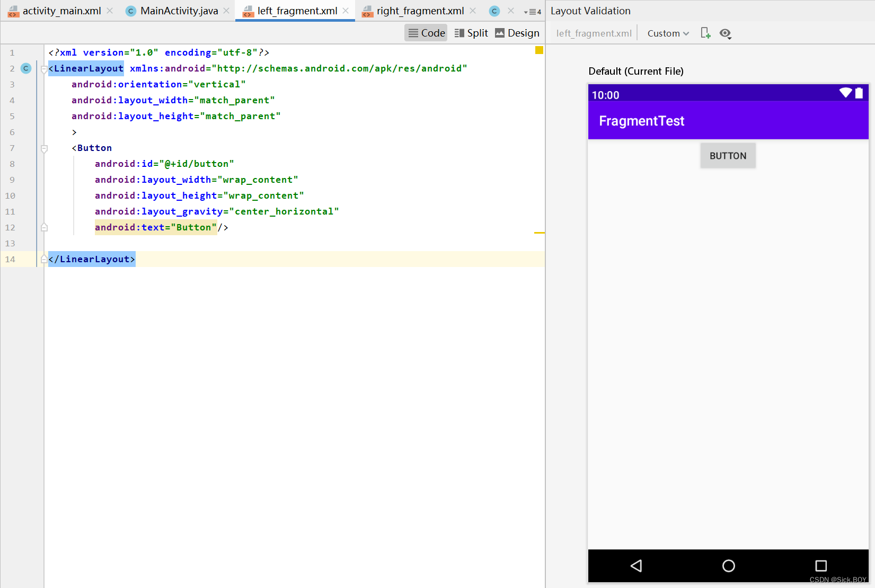Open the hidden tabs list showing 4
Viewport: 875px width, 588px height.
(x=533, y=11)
